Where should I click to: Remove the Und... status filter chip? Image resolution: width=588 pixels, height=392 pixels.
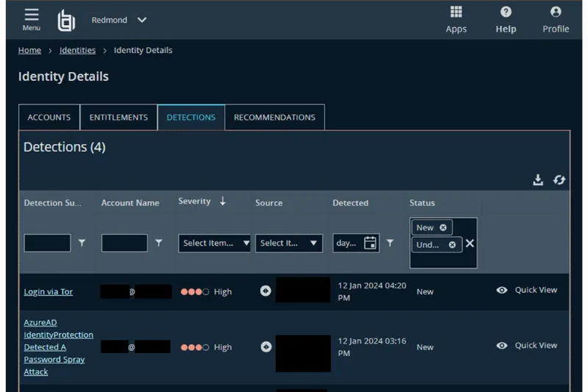452,245
